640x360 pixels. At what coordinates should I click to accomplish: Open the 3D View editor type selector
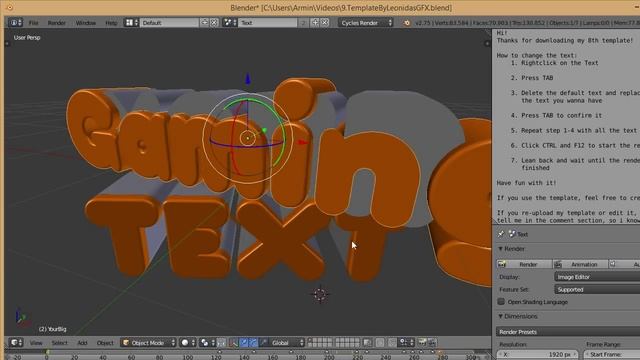(x=16, y=343)
